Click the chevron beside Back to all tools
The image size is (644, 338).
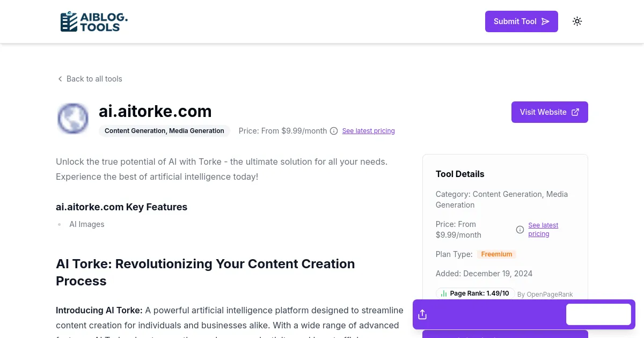pyautogui.click(x=60, y=79)
